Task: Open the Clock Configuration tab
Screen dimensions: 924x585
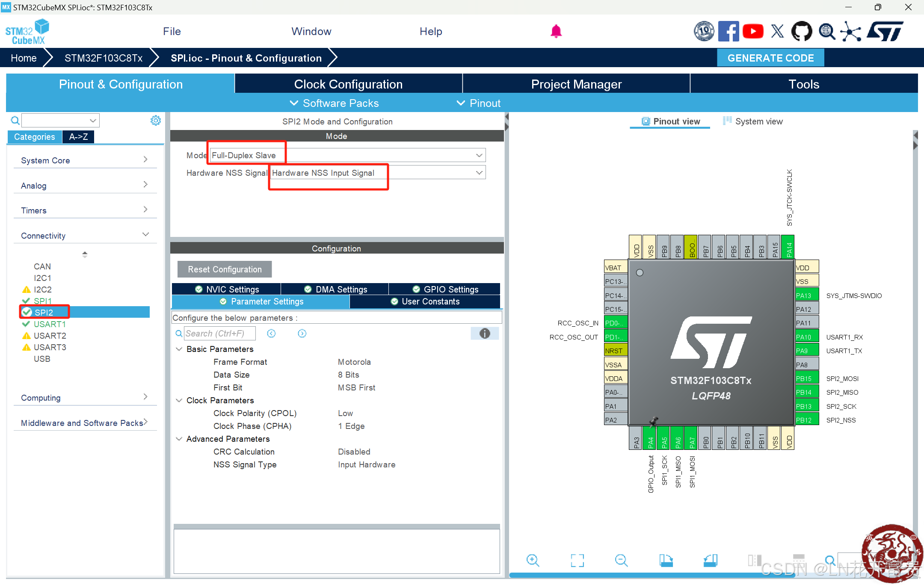Action: pos(348,84)
